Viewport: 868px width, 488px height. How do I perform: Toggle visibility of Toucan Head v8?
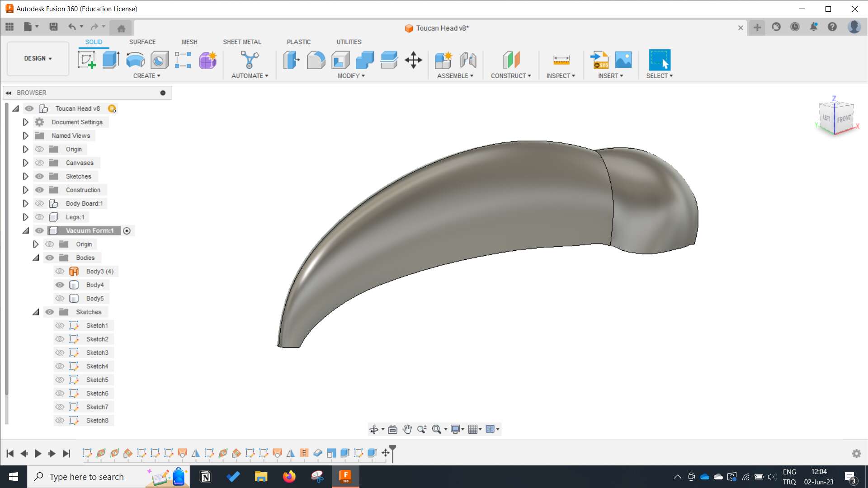29,108
